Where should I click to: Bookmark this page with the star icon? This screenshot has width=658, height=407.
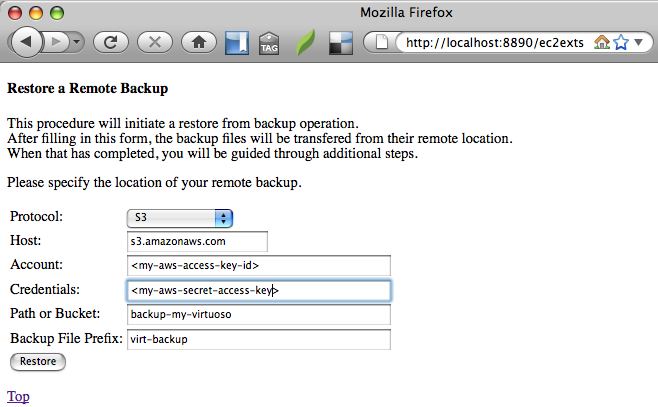tap(621, 42)
